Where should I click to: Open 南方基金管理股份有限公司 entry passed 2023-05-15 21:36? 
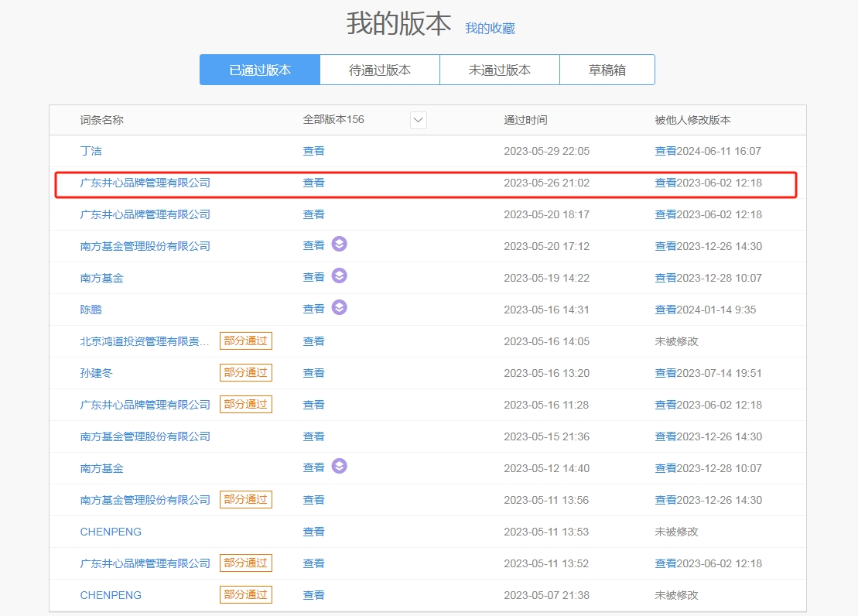click(x=145, y=437)
